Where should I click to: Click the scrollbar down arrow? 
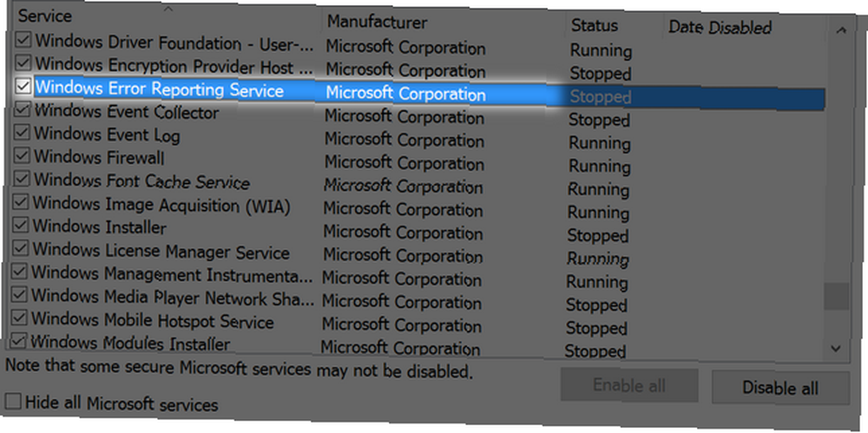[x=836, y=349]
